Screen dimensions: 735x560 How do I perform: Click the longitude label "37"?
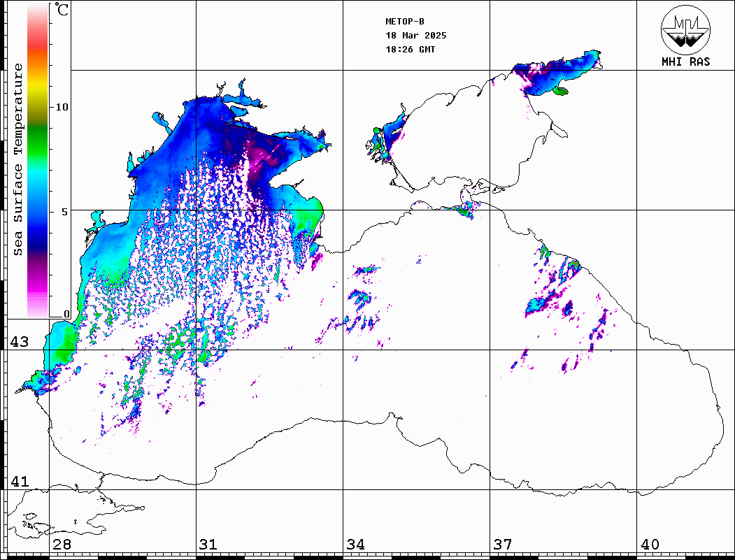[x=503, y=544]
